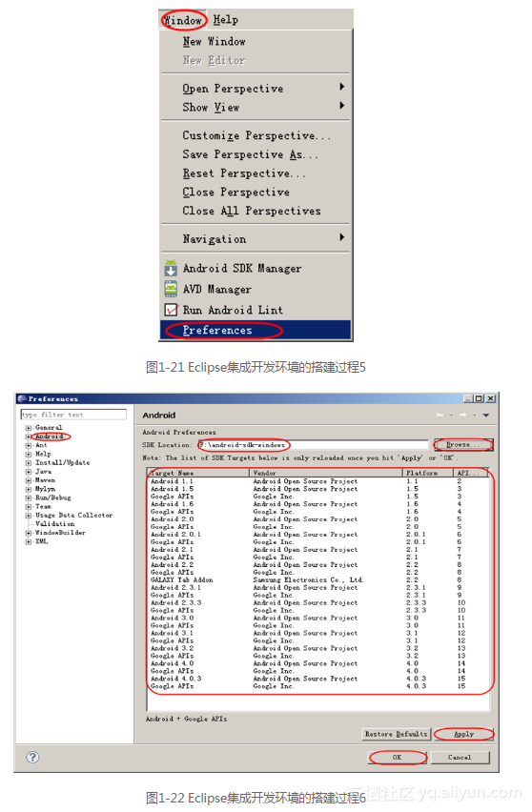This screenshot has height=812, width=532.
Task: Select the Android 1.1 target row
Action: [x=318, y=481]
